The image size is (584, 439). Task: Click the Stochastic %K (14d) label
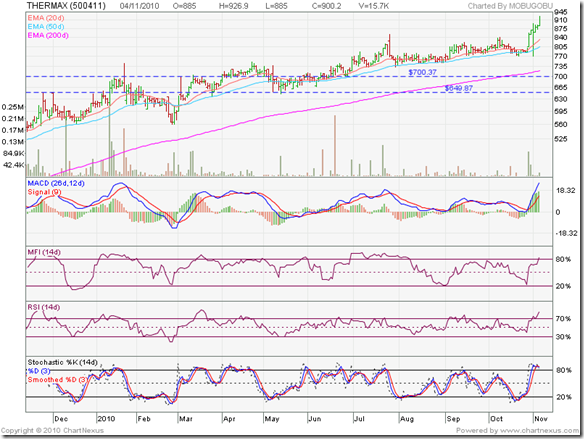point(63,362)
